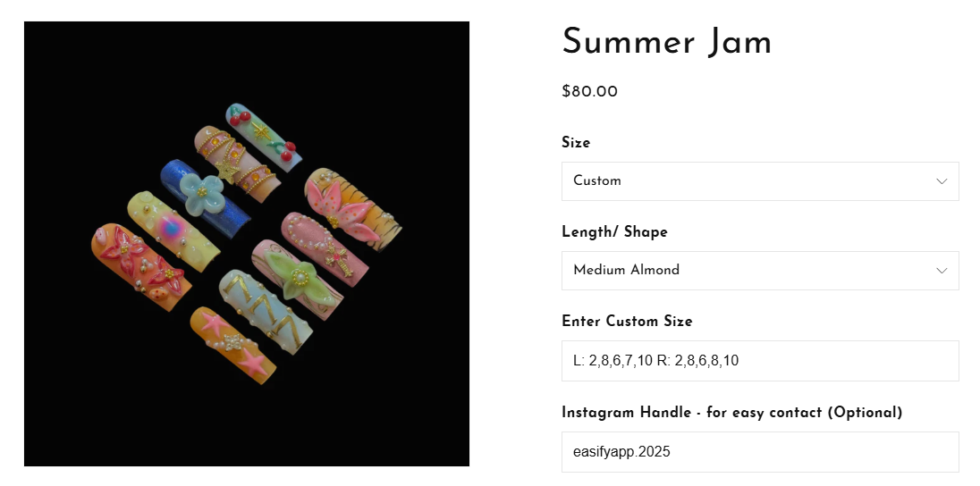Image resolution: width=980 pixels, height=486 pixels.
Task: Click the Instagram Handle optional label
Action: tap(731, 413)
